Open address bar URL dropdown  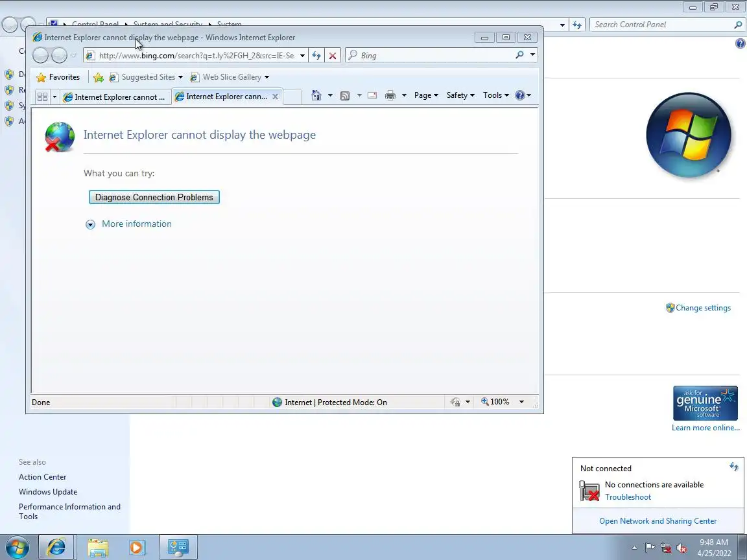coord(302,56)
